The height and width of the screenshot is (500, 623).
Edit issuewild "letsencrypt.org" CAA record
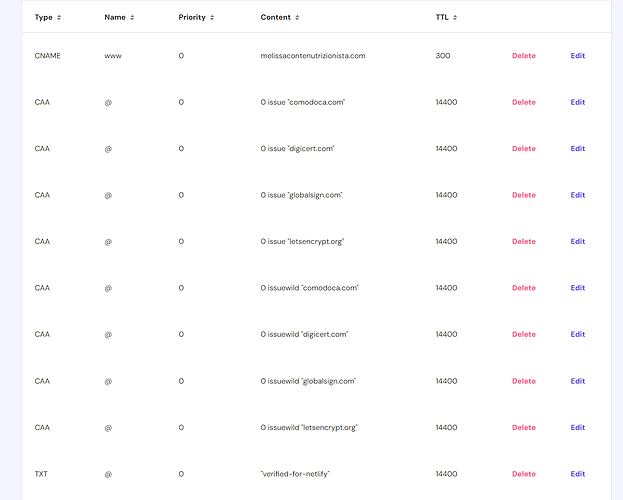pyautogui.click(x=578, y=428)
